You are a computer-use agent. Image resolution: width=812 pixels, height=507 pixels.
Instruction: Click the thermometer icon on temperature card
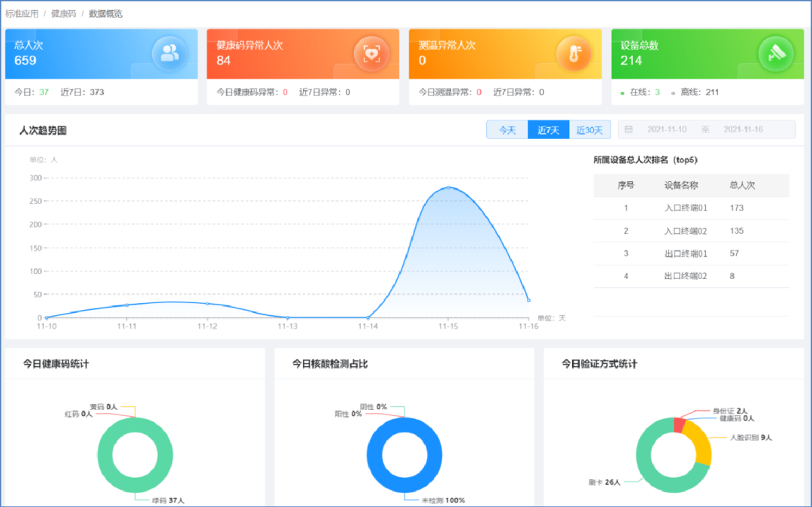pyautogui.click(x=574, y=53)
